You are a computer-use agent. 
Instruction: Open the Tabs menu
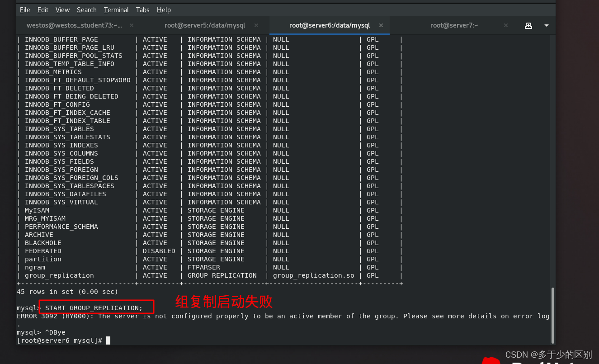tap(143, 10)
